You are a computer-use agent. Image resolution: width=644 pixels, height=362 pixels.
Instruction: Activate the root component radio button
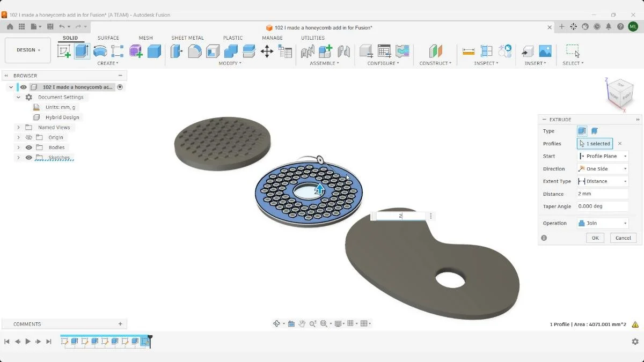pos(120,87)
